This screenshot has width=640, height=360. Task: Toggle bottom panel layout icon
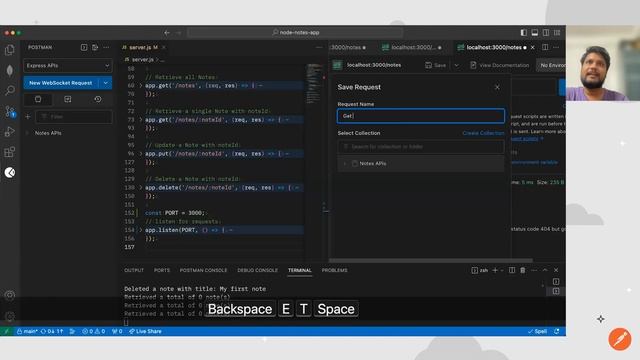pyautogui.click(x=535, y=32)
